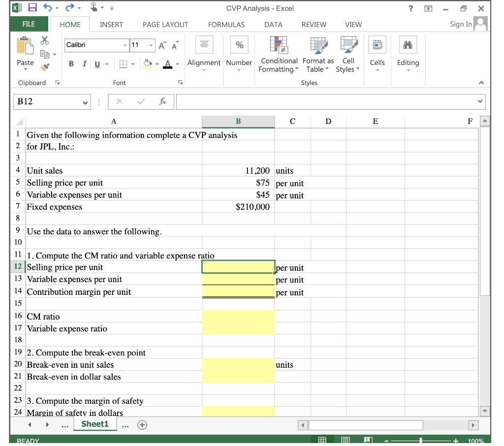
Task: Click the Select All corner triangle
Action: (20, 122)
